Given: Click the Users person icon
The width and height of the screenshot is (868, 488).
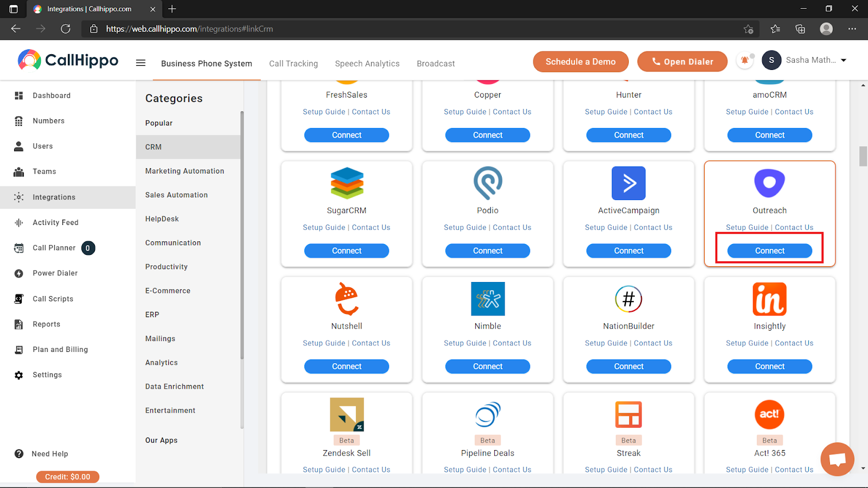Looking at the screenshot, I should coord(19,146).
